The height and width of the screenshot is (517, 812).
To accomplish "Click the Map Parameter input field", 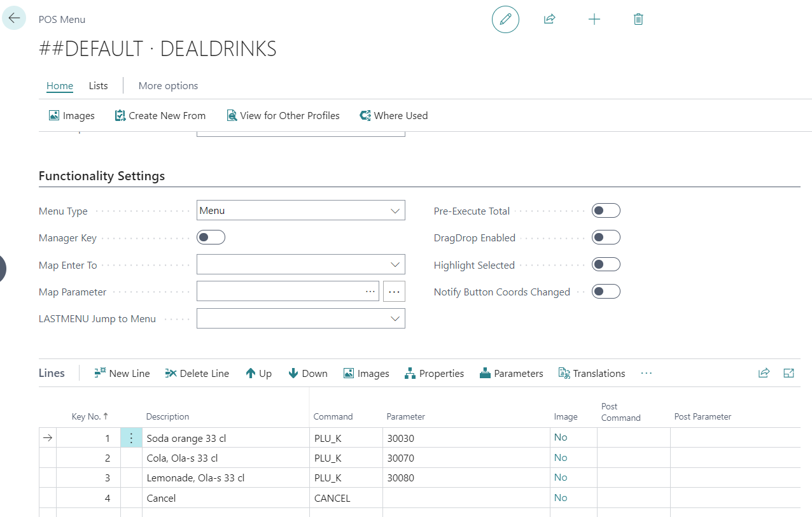I will (x=280, y=292).
